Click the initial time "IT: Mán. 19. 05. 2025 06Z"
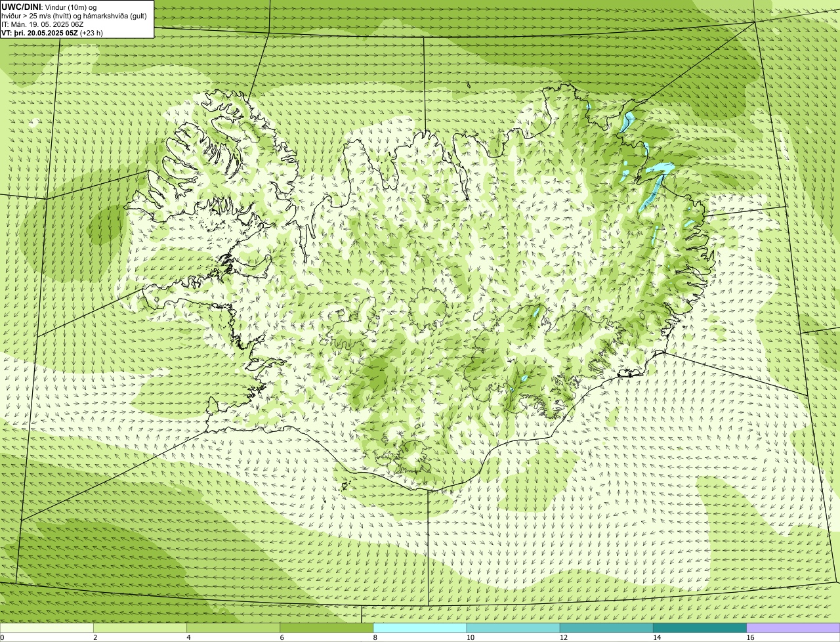This screenshot has height=642, width=840. (x=43, y=24)
